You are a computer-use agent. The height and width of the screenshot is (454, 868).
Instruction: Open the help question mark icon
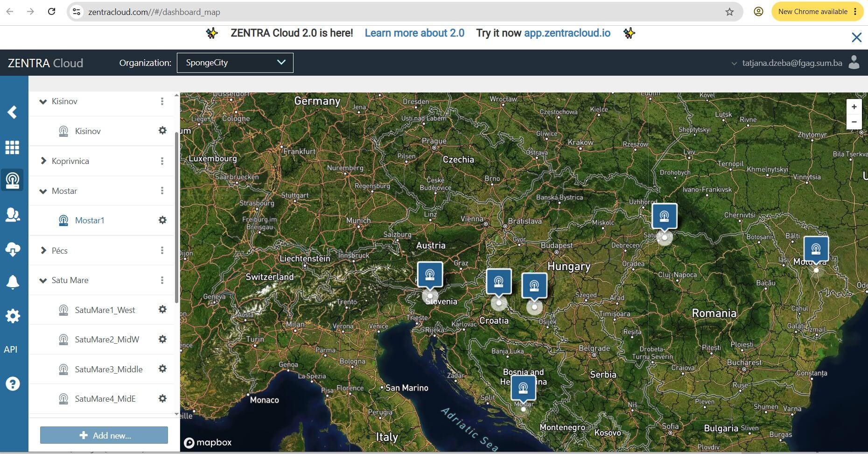pyautogui.click(x=12, y=384)
